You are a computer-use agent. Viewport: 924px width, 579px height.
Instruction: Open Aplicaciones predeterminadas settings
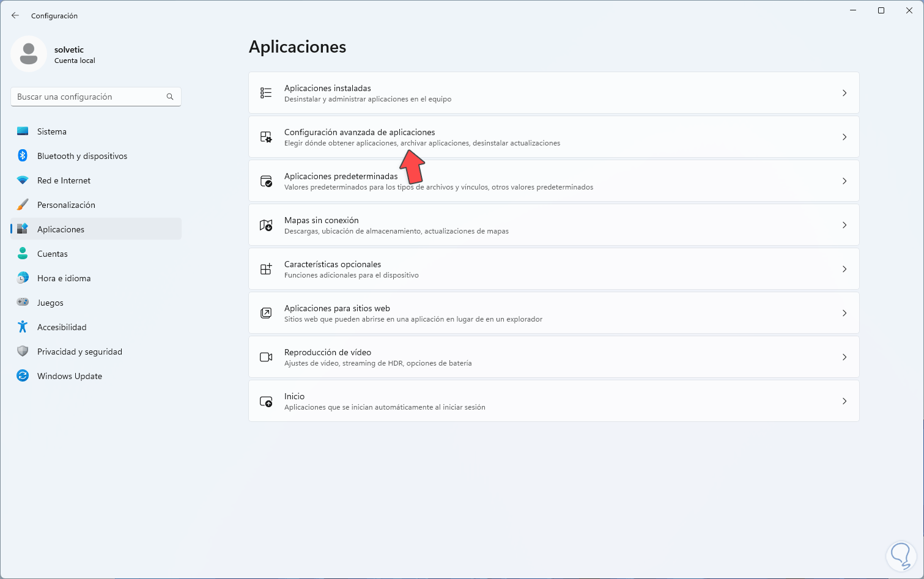pyautogui.click(x=341, y=177)
